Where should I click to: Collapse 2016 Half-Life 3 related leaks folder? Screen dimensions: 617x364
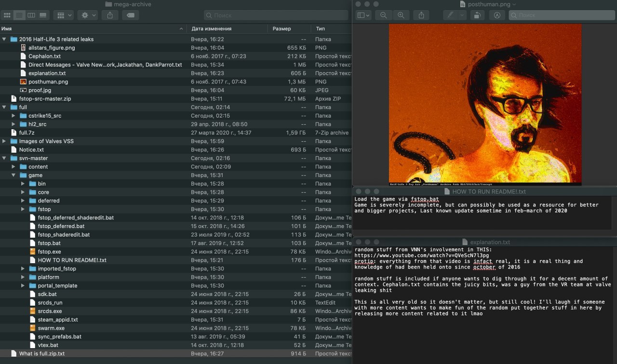(x=4, y=39)
